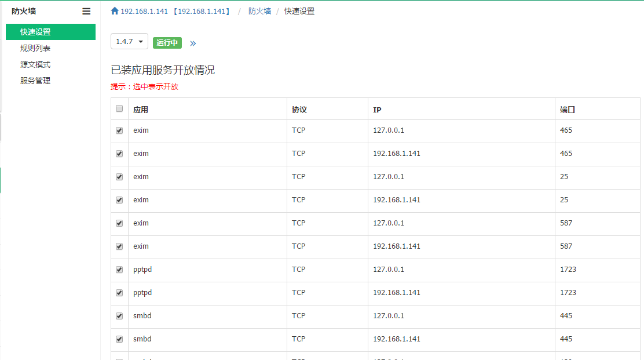
Task: Uncheck pptpd 192.168.1.141 port 1723 checkbox
Action: [119, 293]
